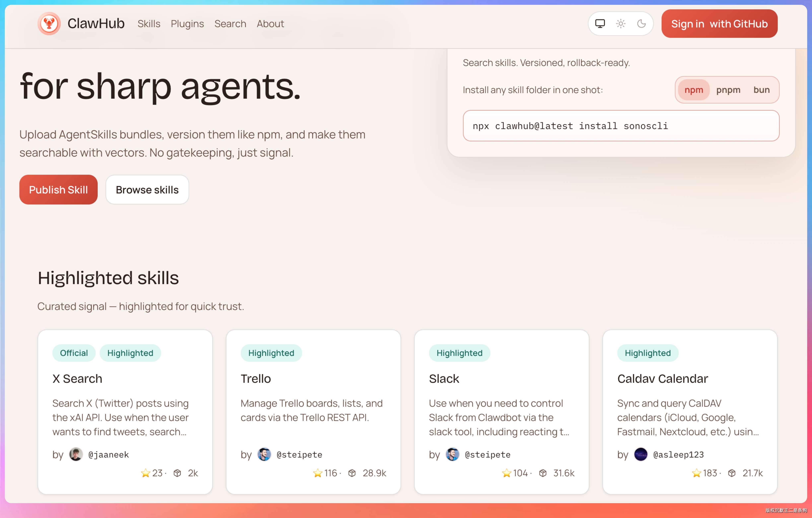Viewport: 812px width, 518px height.
Task: Click Sign in with GitHub button
Action: tap(719, 24)
